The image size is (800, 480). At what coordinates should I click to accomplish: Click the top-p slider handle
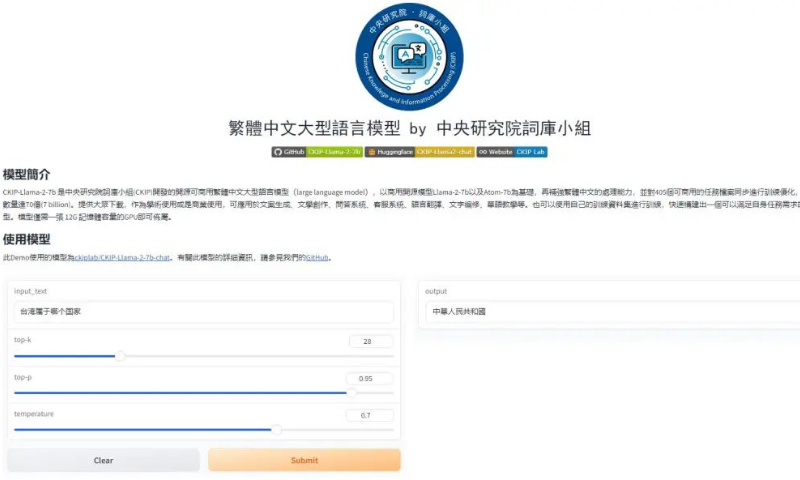point(352,393)
